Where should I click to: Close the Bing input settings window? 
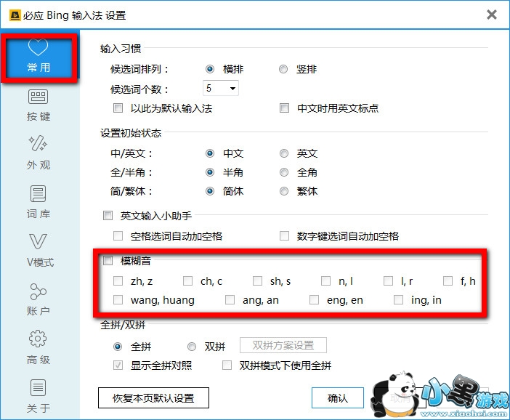pyautogui.click(x=491, y=15)
